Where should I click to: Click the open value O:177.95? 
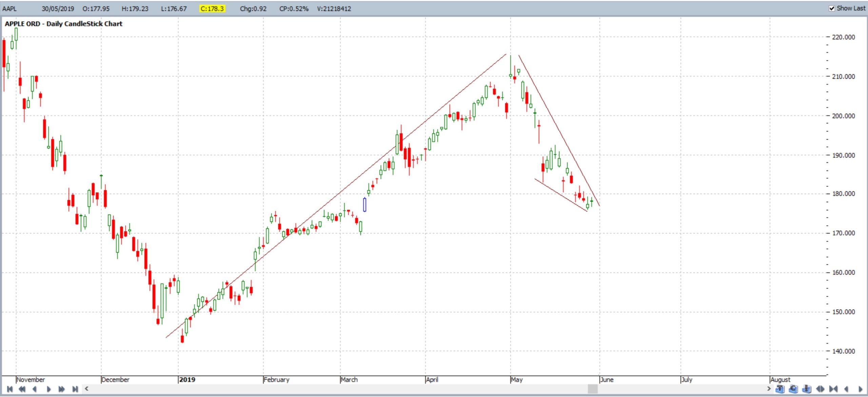[96, 8]
